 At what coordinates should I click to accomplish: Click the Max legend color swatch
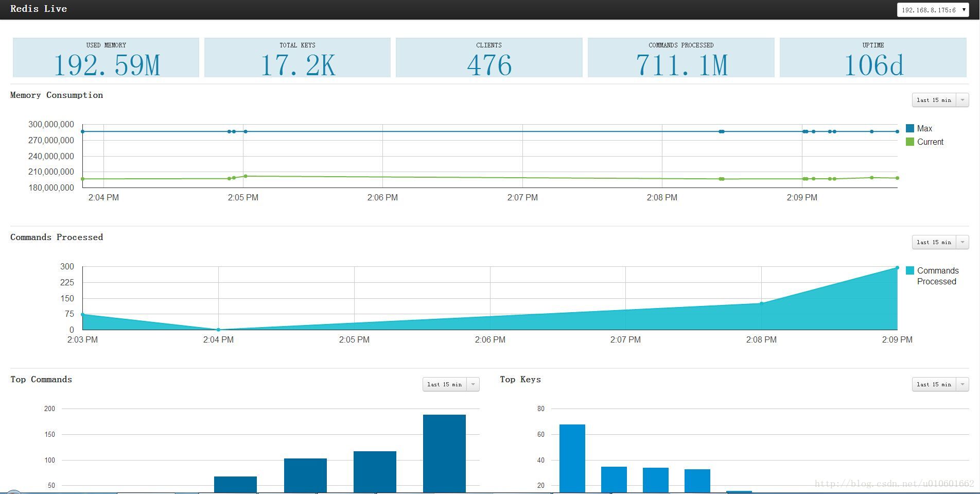tap(910, 128)
